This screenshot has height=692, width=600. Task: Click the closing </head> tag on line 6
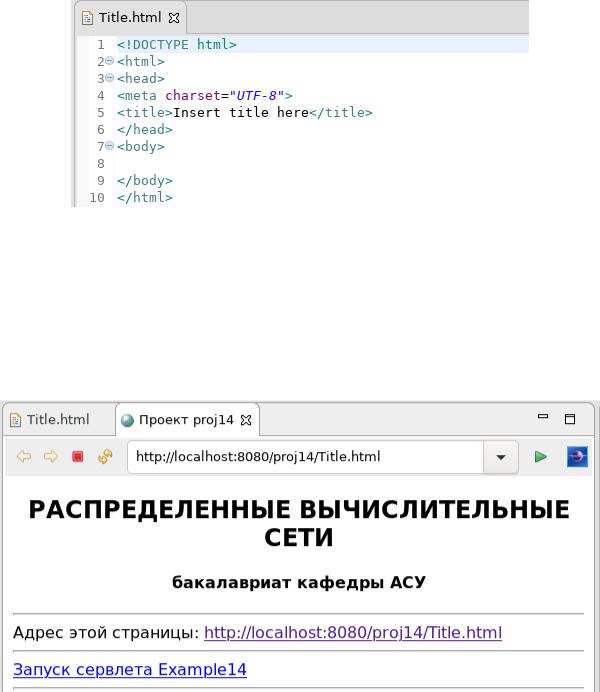[x=145, y=129]
